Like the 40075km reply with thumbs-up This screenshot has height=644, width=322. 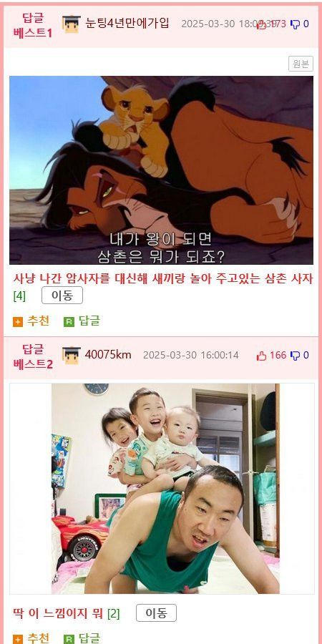(262, 356)
